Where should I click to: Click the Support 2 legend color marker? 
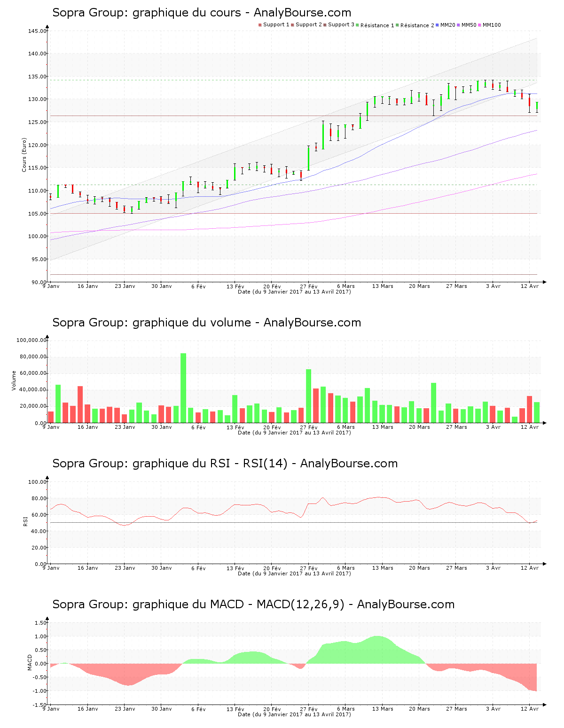tap(292, 25)
